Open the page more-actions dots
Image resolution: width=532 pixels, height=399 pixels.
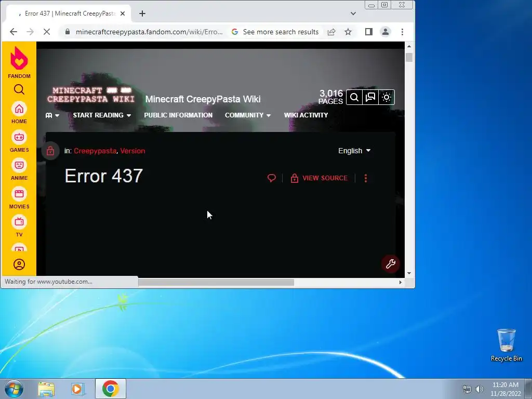click(x=365, y=178)
